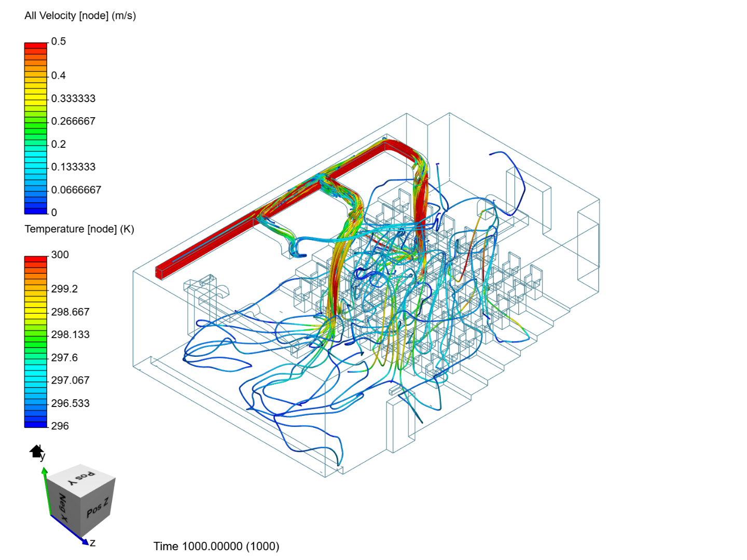Image resolution: width=747 pixels, height=560 pixels.
Task: Select the 0.133333 velocity legend label
Action: point(73,167)
